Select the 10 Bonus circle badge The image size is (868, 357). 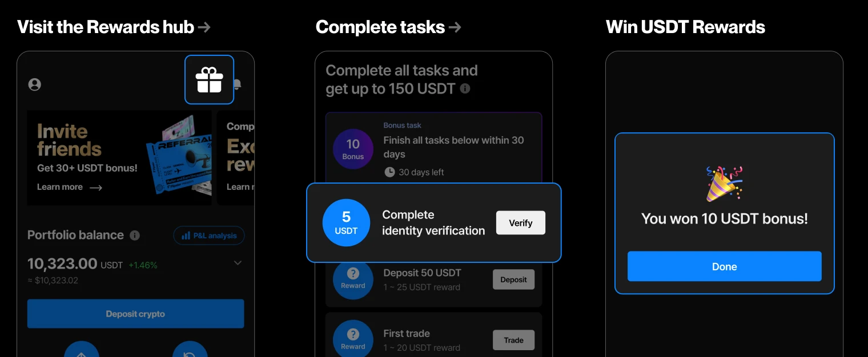[353, 149]
